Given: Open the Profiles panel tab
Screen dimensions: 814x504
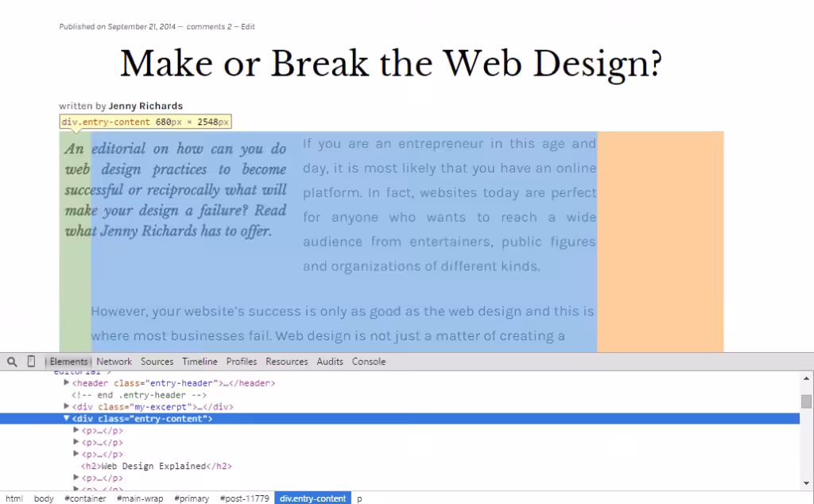Looking at the screenshot, I should tap(242, 362).
